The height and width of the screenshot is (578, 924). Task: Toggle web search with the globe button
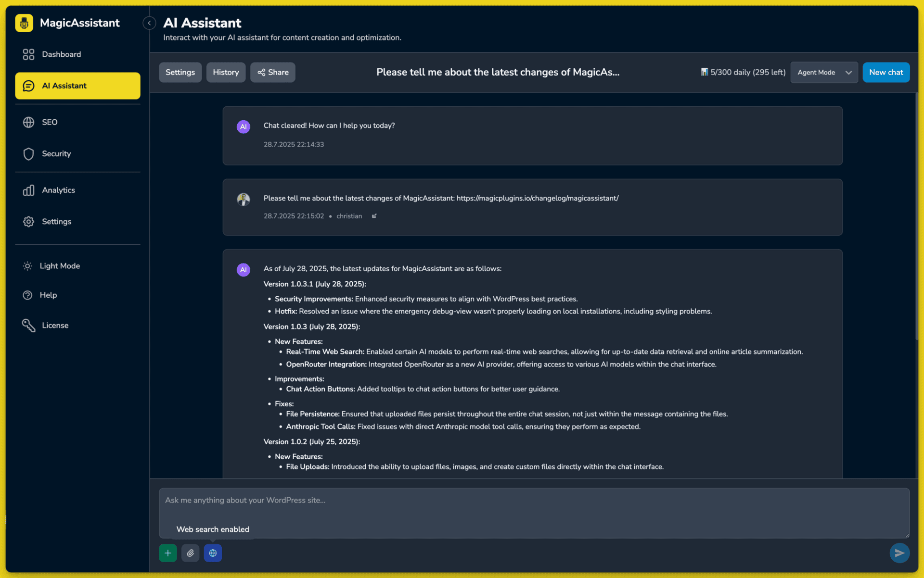tap(213, 553)
